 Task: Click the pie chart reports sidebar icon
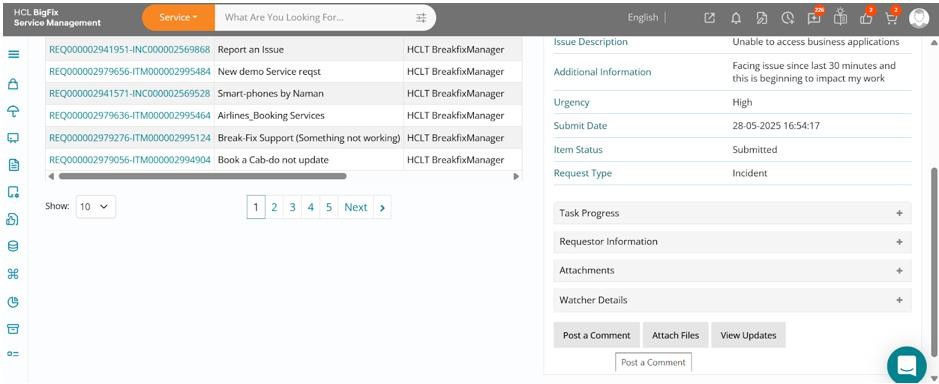pyautogui.click(x=13, y=302)
